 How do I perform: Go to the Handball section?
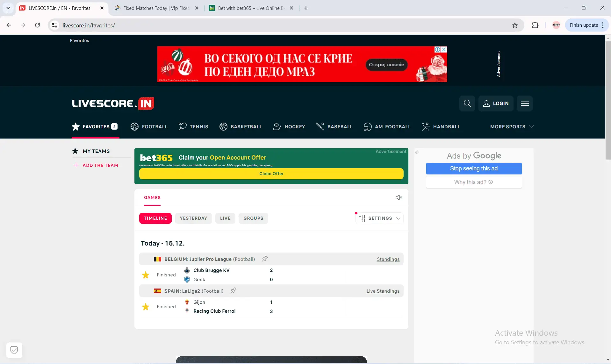click(441, 126)
